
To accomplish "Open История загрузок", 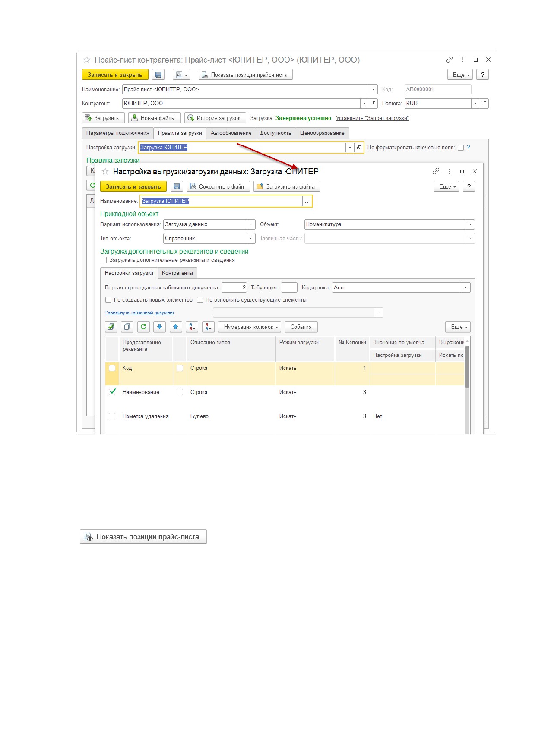I will point(215,118).
